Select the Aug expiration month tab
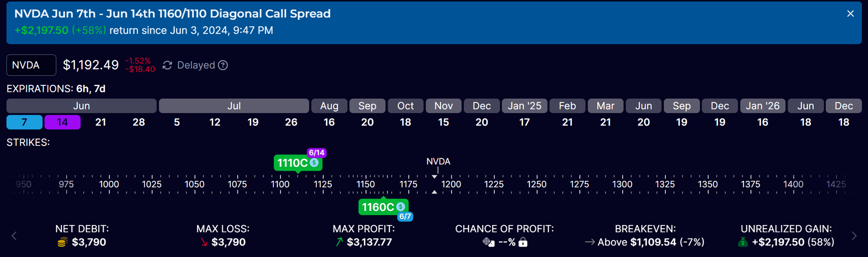This screenshot has height=257, width=868. point(329,106)
